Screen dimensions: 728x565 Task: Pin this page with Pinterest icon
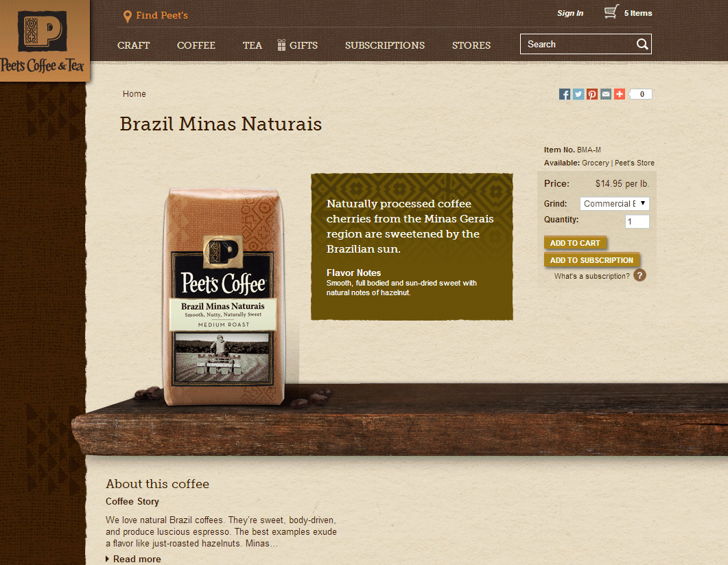click(592, 94)
